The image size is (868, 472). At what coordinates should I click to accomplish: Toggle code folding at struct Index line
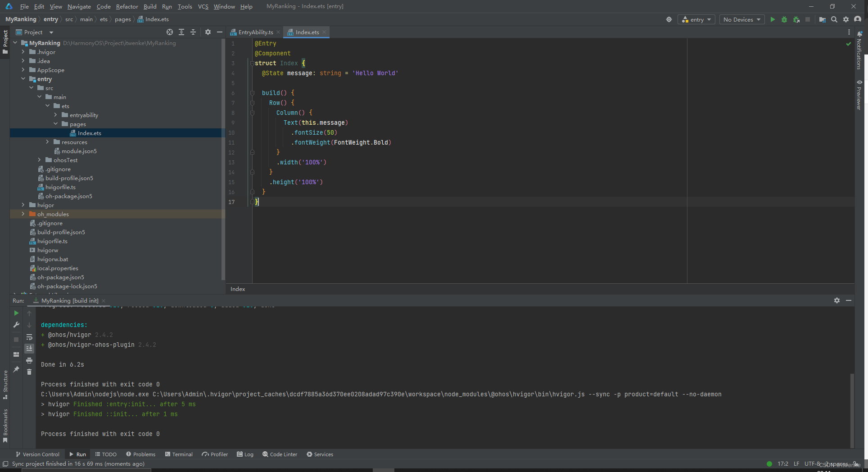[x=252, y=64]
